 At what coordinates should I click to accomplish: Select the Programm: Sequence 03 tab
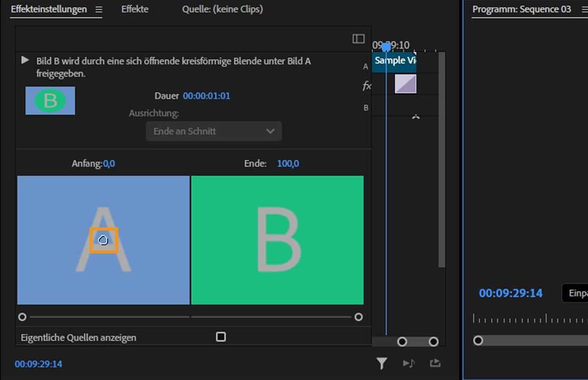click(x=521, y=9)
